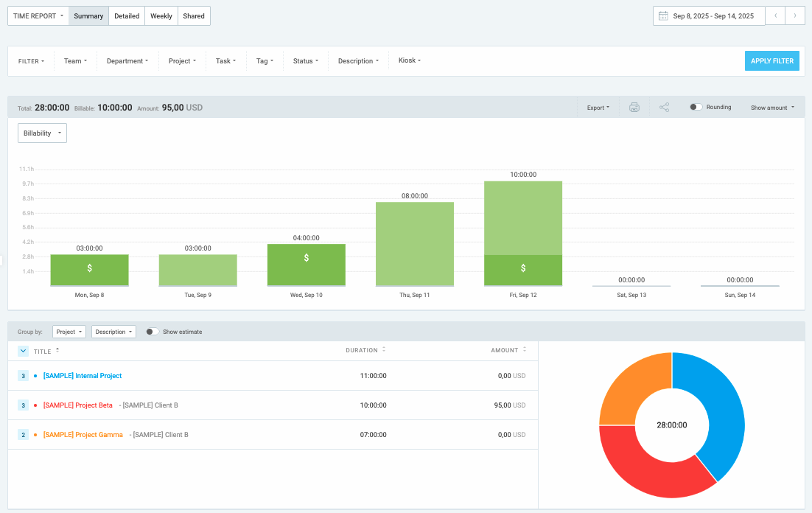Switch to the Detailed tab

127,16
